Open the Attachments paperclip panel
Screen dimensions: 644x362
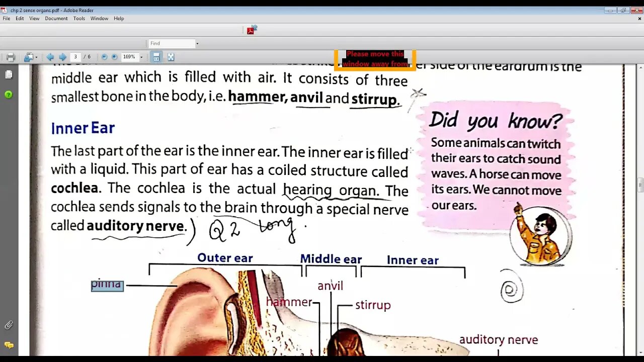click(9, 325)
